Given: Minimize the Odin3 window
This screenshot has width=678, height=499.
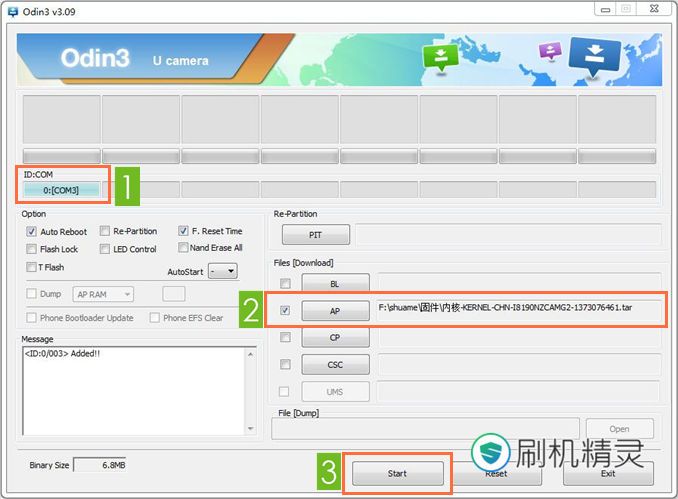Looking at the screenshot, I should coord(605,9).
